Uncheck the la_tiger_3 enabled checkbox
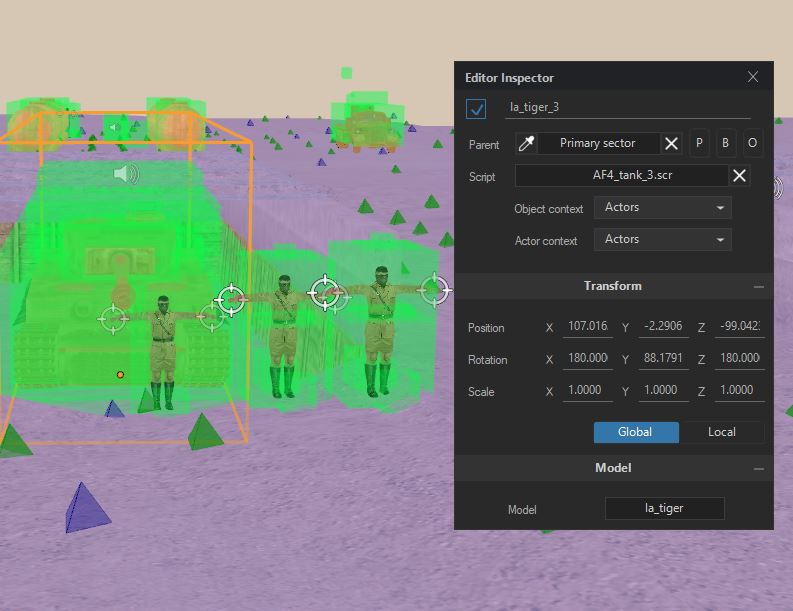The height and width of the screenshot is (611, 793). pyautogui.click(x=476, y=108)
